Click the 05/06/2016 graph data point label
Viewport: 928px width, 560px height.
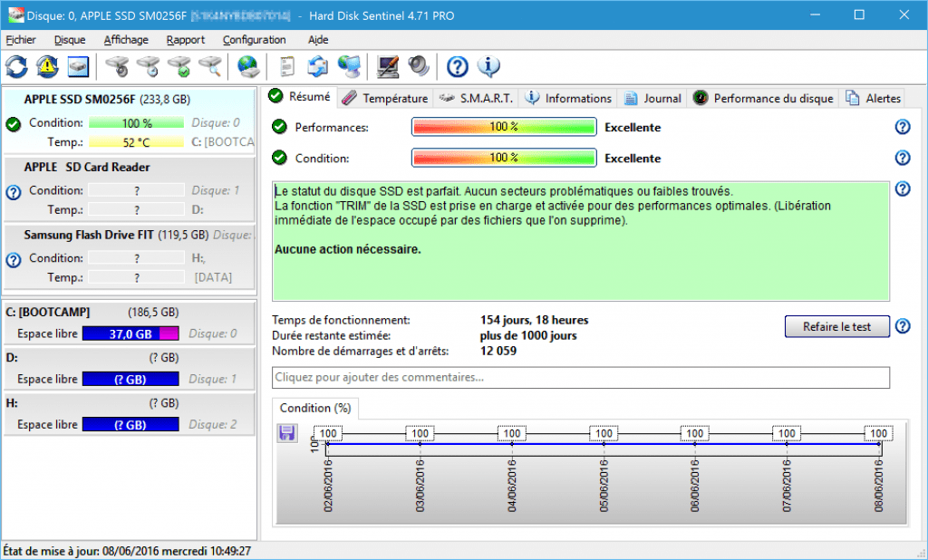(603, 433)
